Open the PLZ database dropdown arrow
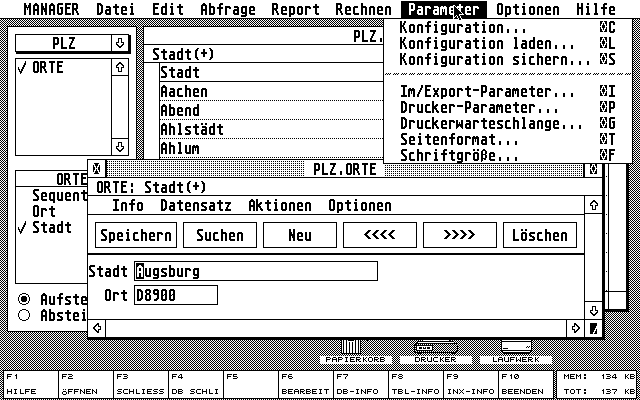Image resolution: width=640 pixels, height=400 pixels. 120,43
